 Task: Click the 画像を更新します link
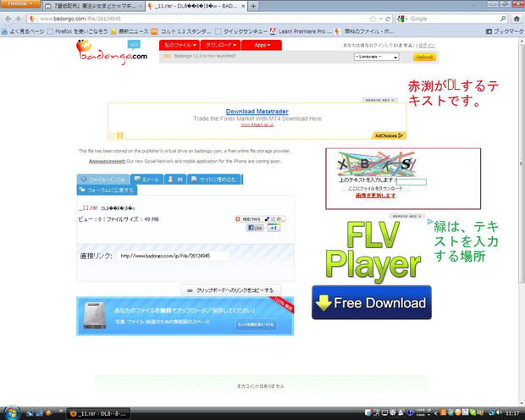coord(375,196)
